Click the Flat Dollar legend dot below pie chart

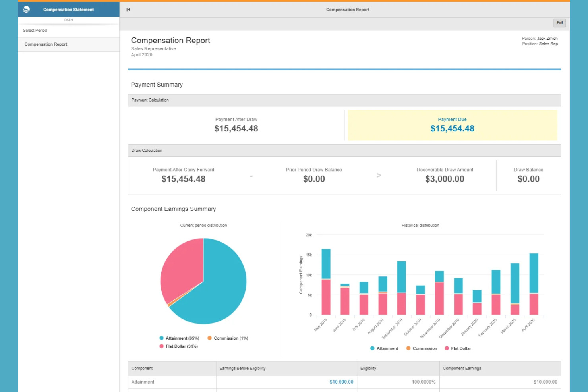tap(161, 346)
